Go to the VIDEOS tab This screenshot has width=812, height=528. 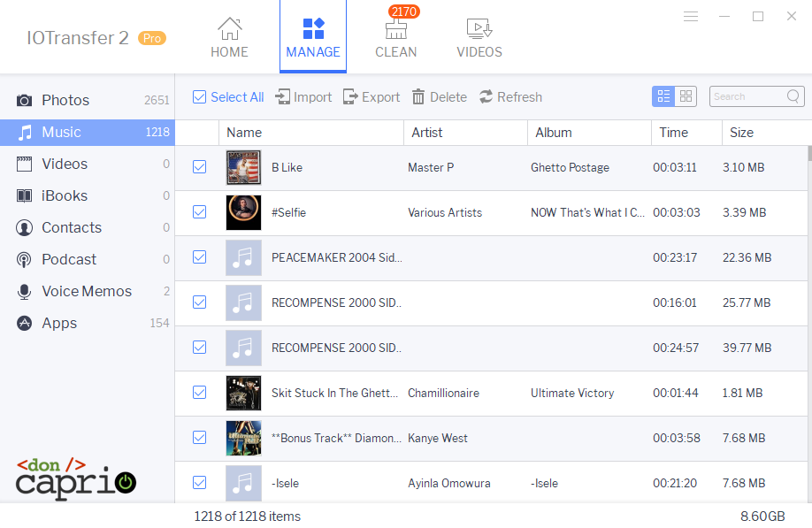[479, 37]
